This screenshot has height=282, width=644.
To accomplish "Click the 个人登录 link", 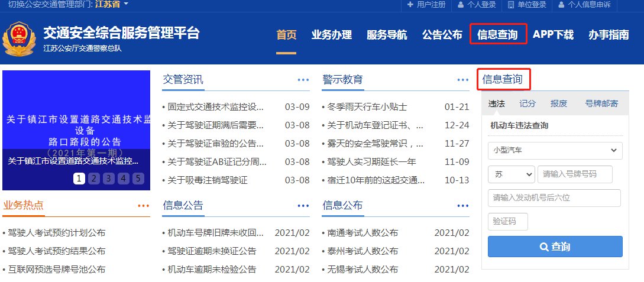I will tap(482, 5).
